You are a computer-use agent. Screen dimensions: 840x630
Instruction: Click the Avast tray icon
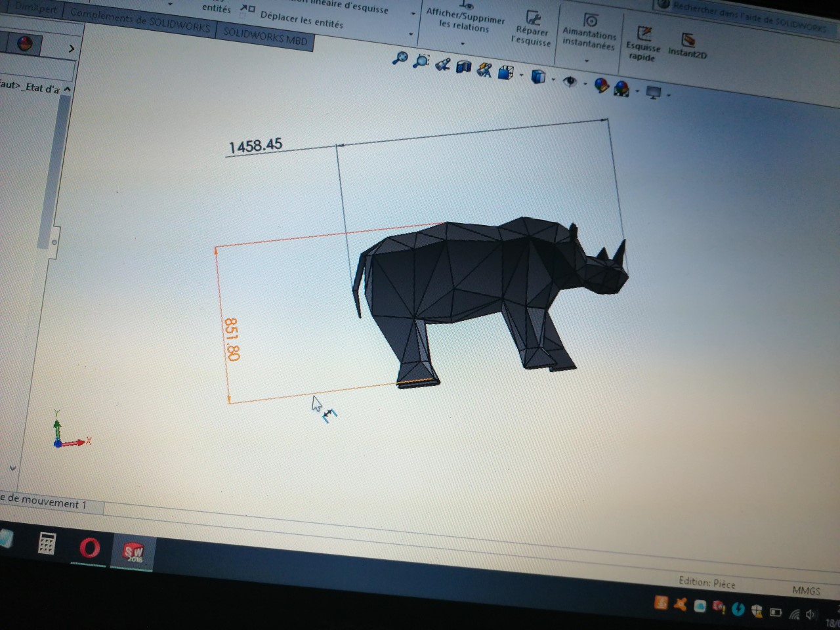point(680,603)
